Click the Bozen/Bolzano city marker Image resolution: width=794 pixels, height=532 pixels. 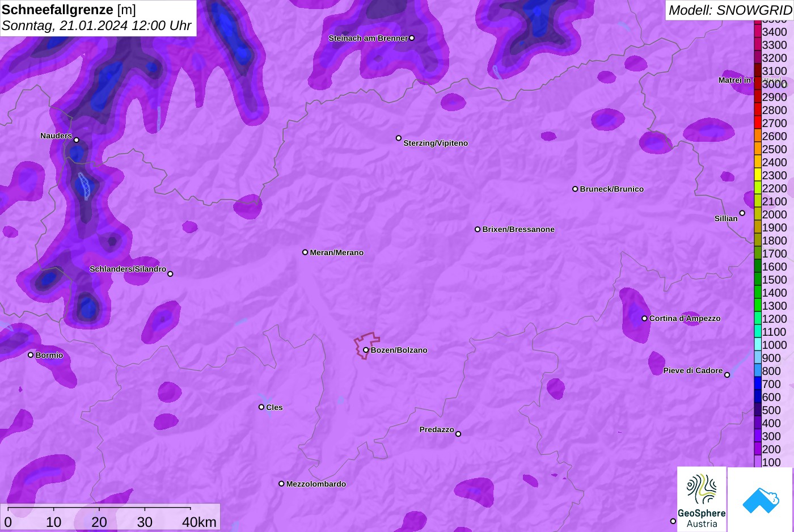click(366, 350)
